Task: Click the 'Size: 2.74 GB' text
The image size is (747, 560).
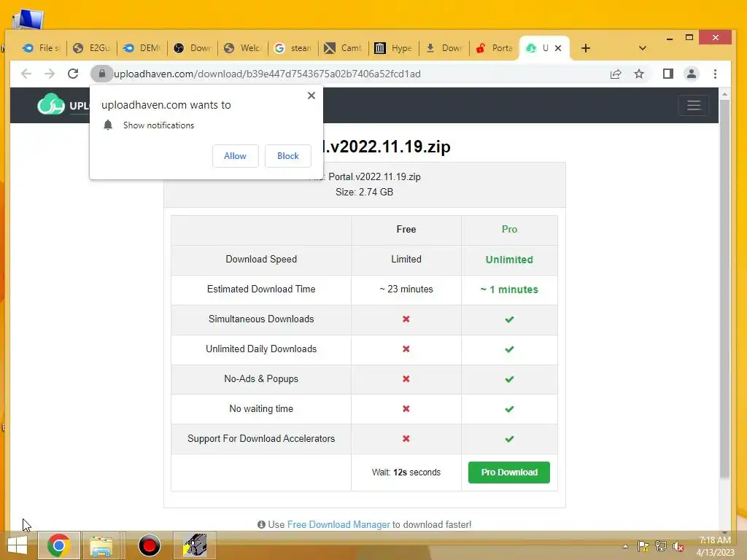Action: 364,192
